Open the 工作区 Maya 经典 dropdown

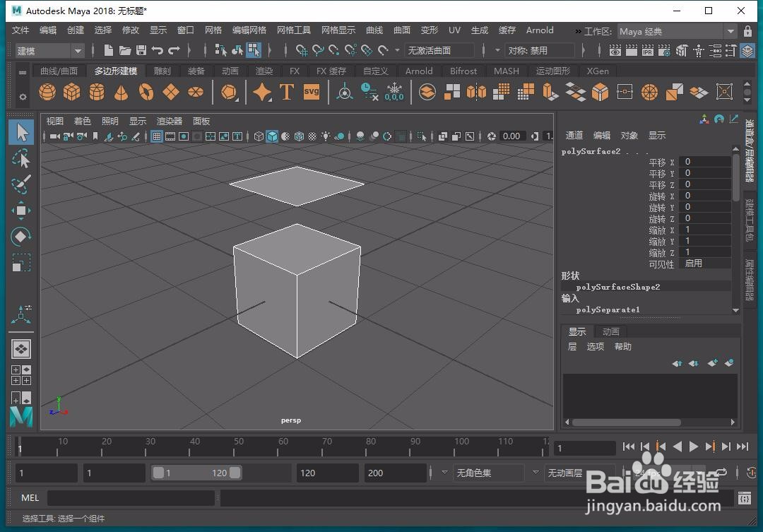[677, 32]
